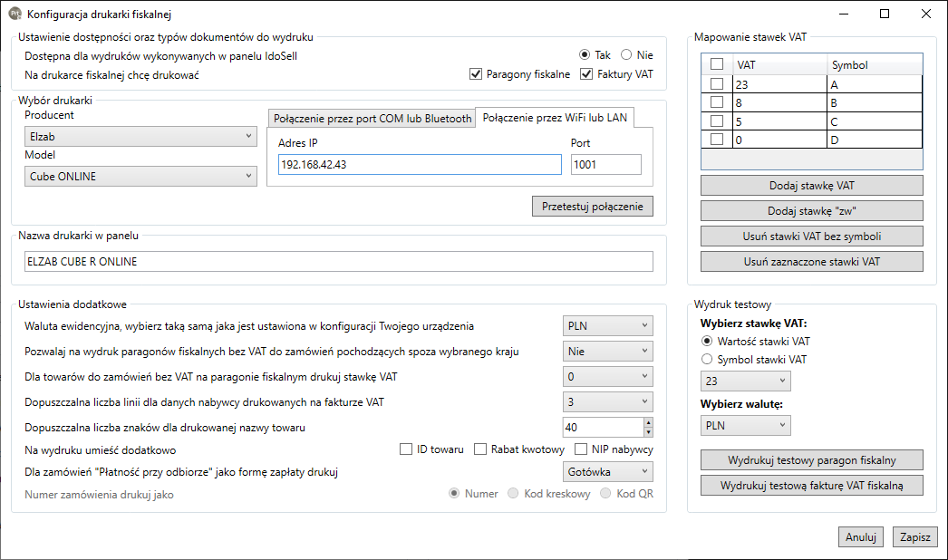Switch to COM lub Bluetooth connection tab
The width and height of the screenshot is (948, 560).
[x=372, y=119]
